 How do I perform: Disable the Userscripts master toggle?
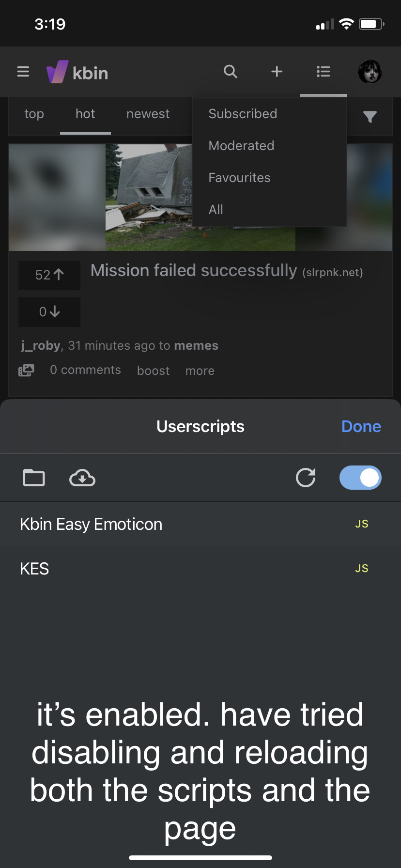[x=360, y=477]
